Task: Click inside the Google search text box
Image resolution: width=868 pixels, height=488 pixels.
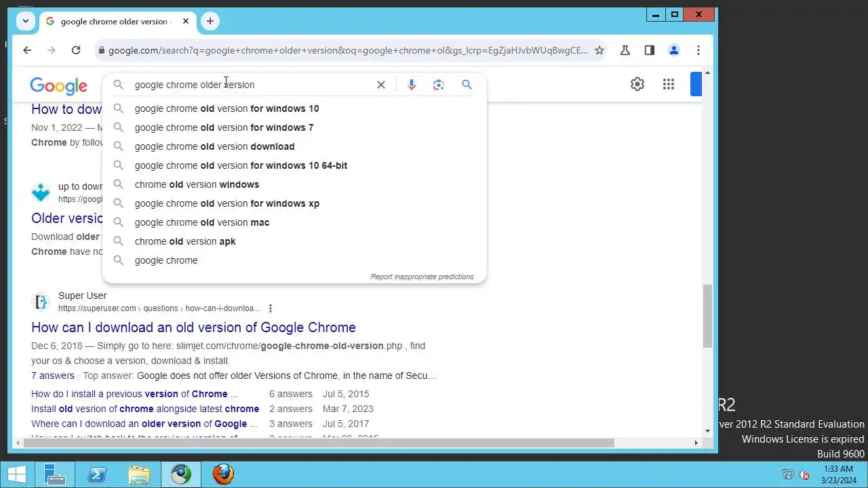Action: click(251, 85)
